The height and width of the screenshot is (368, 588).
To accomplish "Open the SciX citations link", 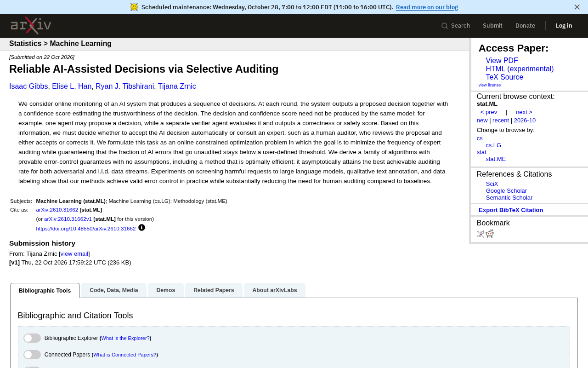I will 492,184.
